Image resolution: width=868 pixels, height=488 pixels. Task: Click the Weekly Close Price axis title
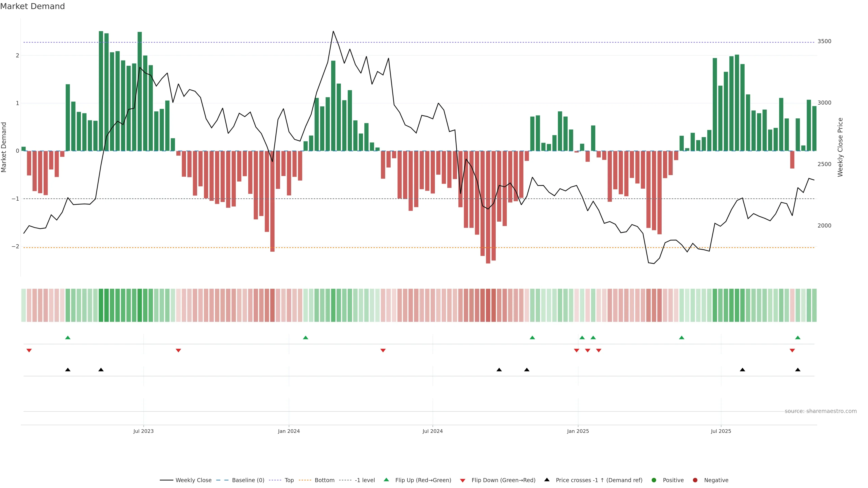click(x=840, y=147)
